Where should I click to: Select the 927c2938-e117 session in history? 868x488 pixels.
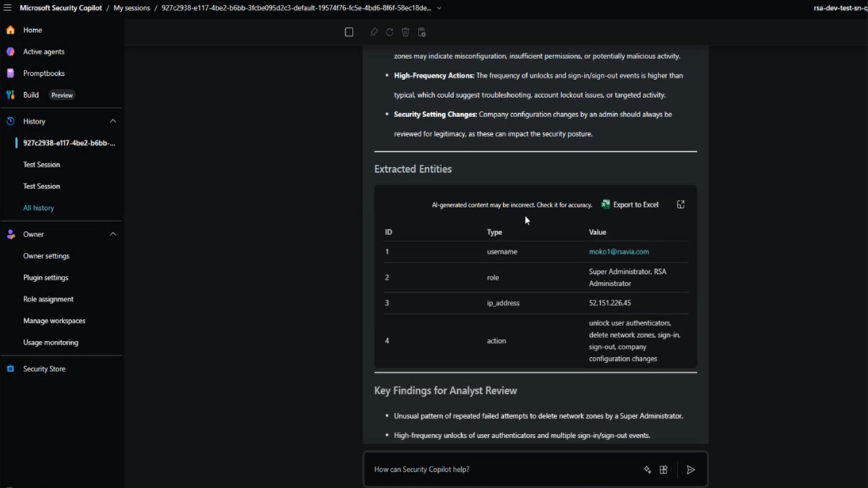[x=69, y=143]
